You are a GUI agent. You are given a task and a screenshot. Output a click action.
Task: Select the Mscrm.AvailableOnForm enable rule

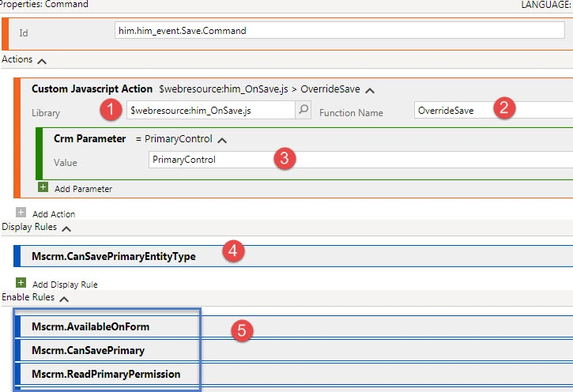point(293,326)
